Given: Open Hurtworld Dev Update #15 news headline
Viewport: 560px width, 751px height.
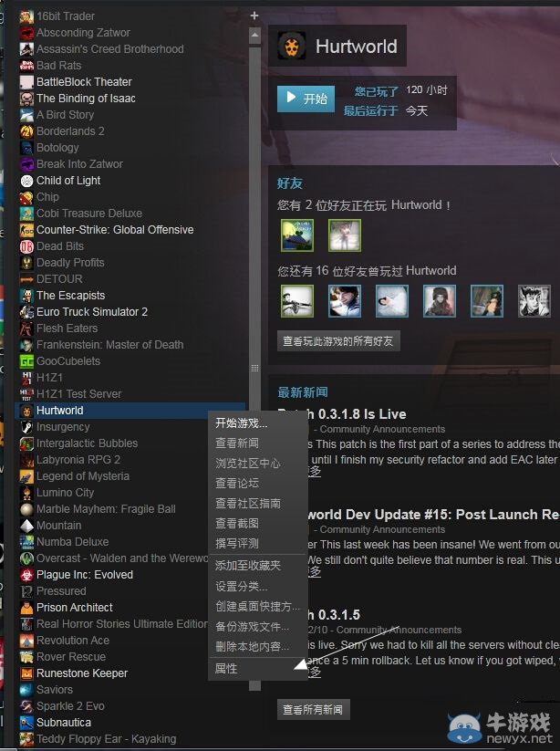Looking at the screenshot, I should click(420, 515).
